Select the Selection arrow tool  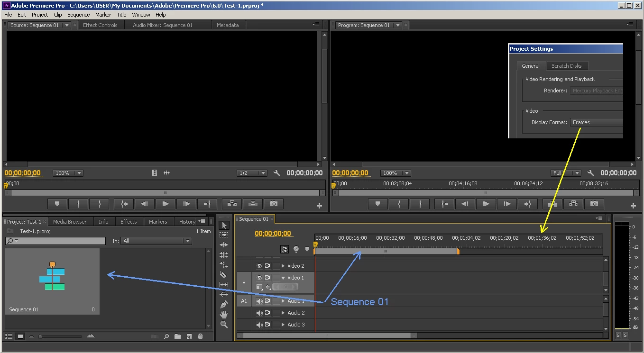click(224, 225)
